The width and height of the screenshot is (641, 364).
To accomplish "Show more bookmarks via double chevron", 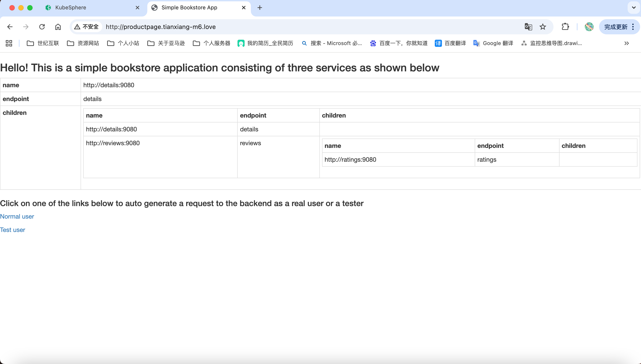I will [x=626, y=43].
